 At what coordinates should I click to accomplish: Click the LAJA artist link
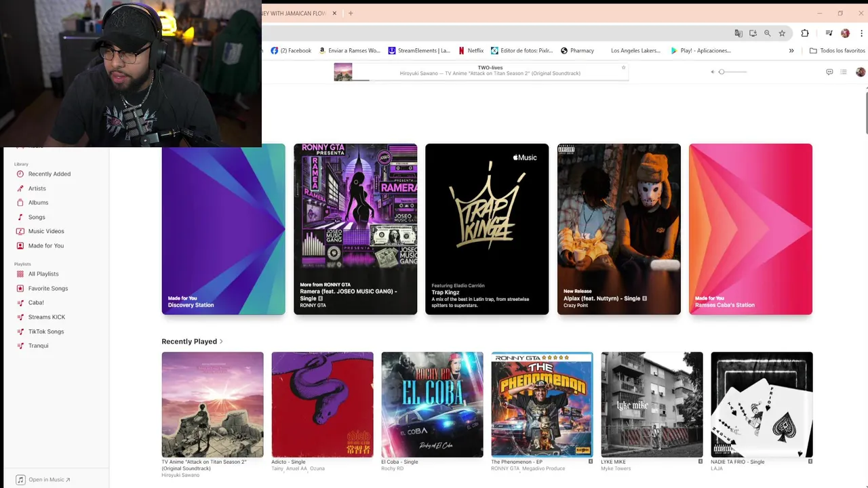pyautogui.click(x=717, y=468)
